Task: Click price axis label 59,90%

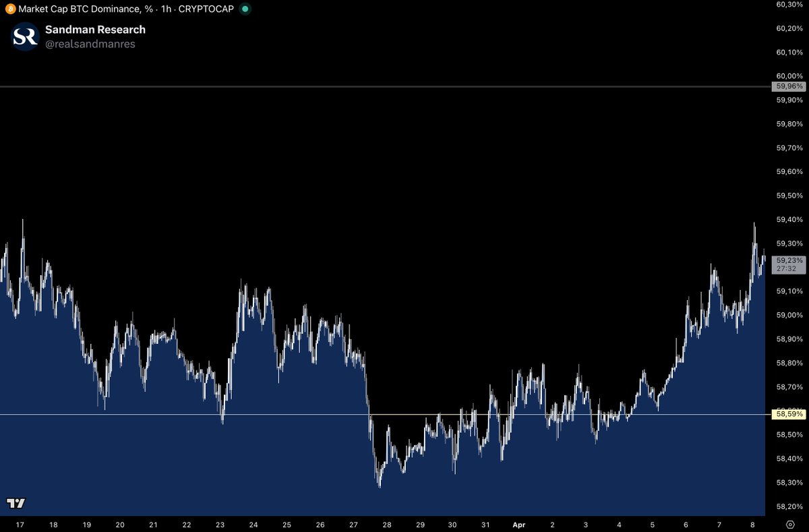Action: [x=789, y=100]
